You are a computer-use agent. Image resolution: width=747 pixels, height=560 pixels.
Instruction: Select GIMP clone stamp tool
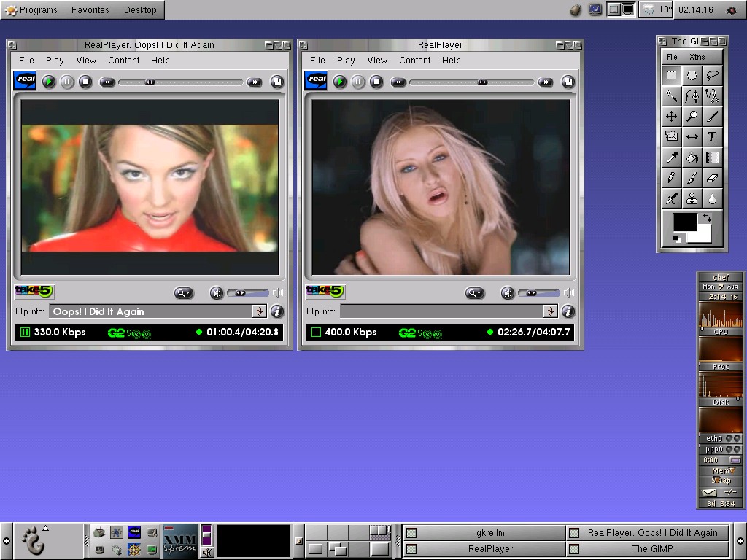pos(692,198)
